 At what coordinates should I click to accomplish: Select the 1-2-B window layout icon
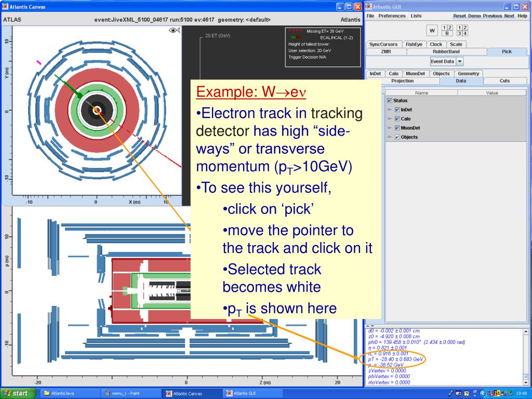tap(446, 31)
